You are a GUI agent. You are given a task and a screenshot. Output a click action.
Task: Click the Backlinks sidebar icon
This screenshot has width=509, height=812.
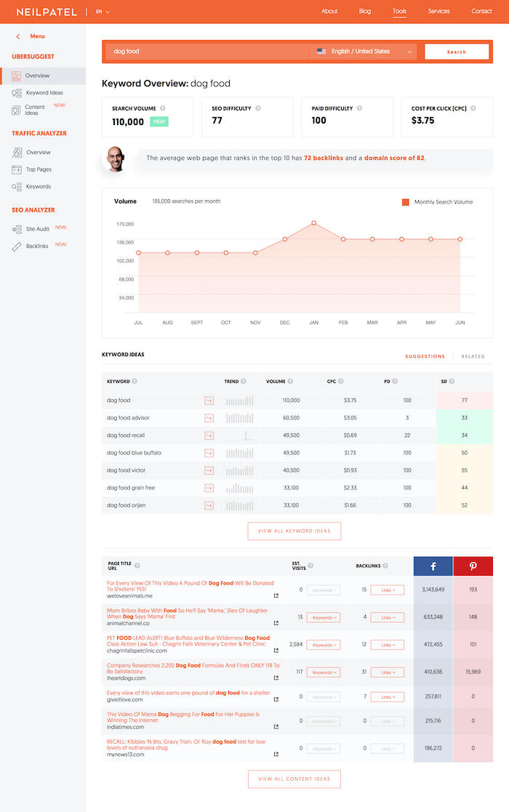(x=17, y=246)
